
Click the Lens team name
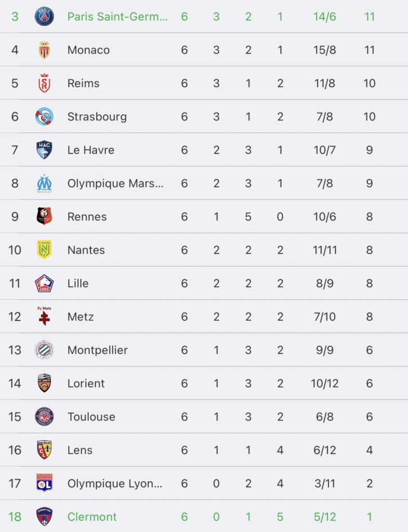coord(80,450)
